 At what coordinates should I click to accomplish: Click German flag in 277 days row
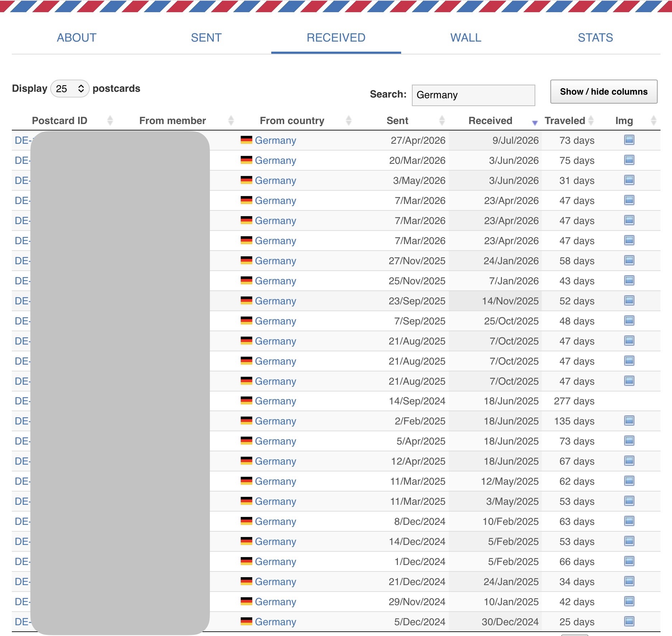tap(246, 400)
